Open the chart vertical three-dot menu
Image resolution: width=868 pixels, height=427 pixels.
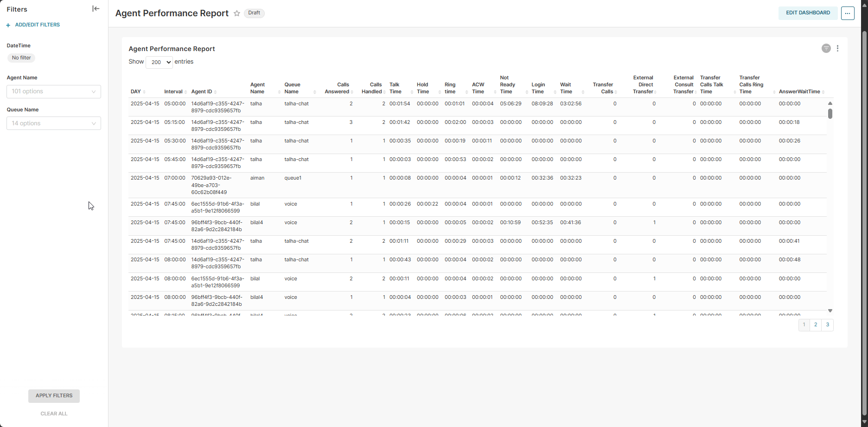[837, 48]
